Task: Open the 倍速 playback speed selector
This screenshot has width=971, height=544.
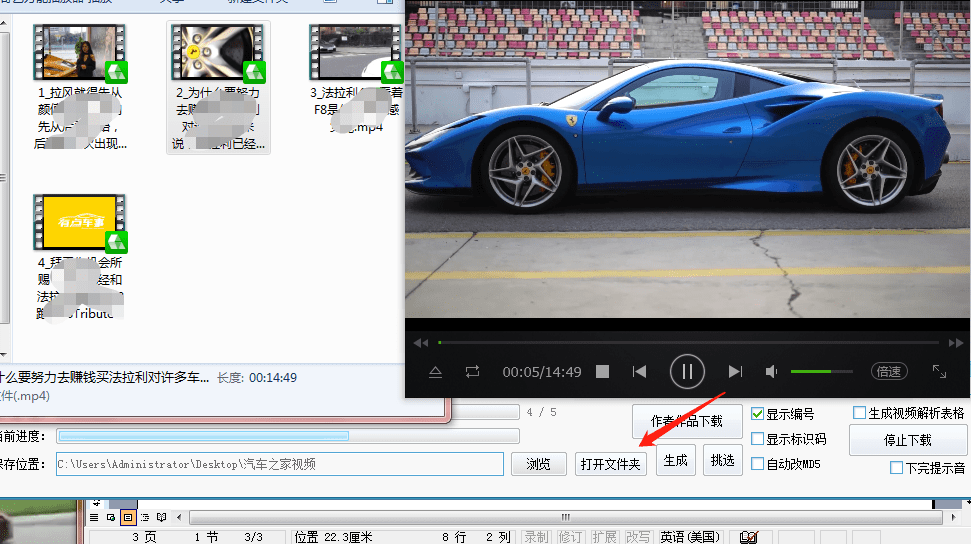Action: (888, 372)
